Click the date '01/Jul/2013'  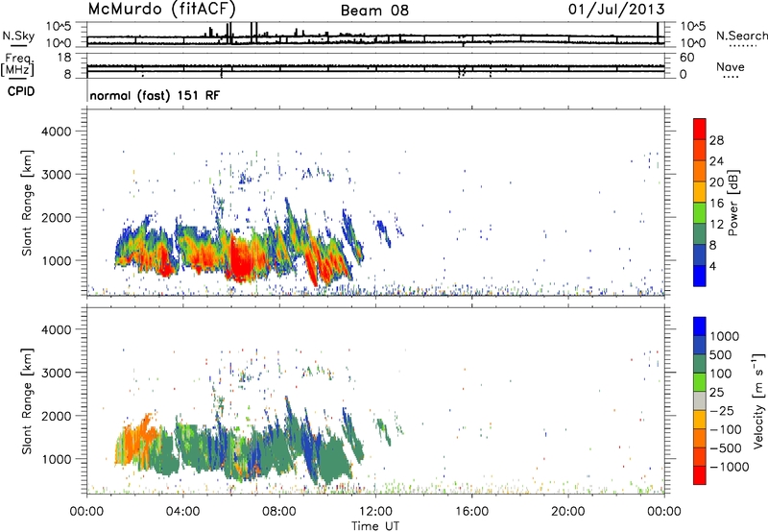click(616, 10)
